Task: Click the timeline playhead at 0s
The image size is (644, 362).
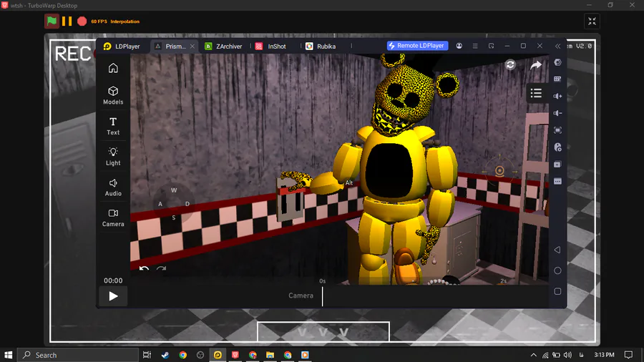Action: pyautogui.click(x=323, y=296)
